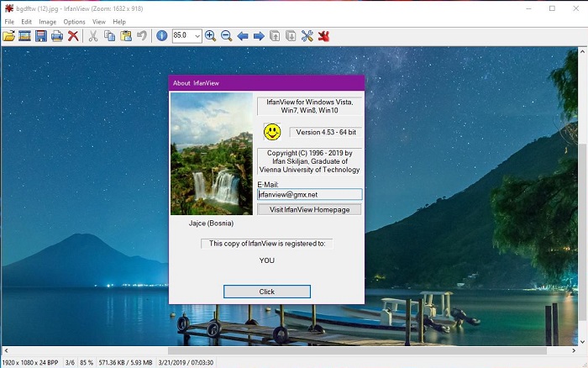588x368 pixels.
Task: Click the IrfanView icon in title bar
Action: (x=8, y=8)
